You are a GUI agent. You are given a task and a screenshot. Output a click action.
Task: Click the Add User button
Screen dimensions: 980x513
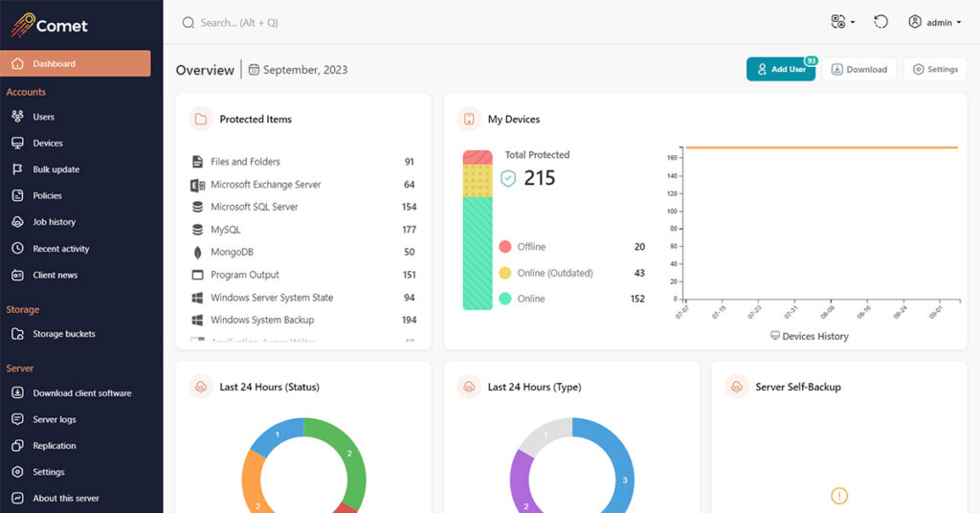pyautogui.click(x=781, y=69)
